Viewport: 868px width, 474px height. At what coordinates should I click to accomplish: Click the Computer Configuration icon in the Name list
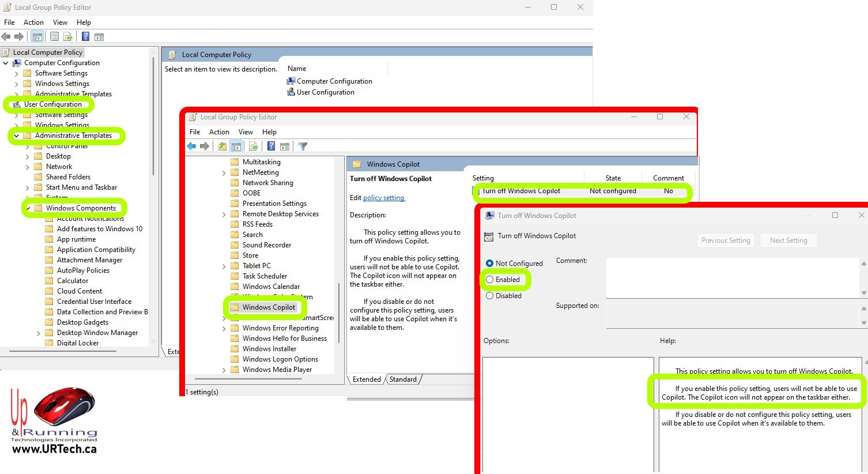click(291, 81)
